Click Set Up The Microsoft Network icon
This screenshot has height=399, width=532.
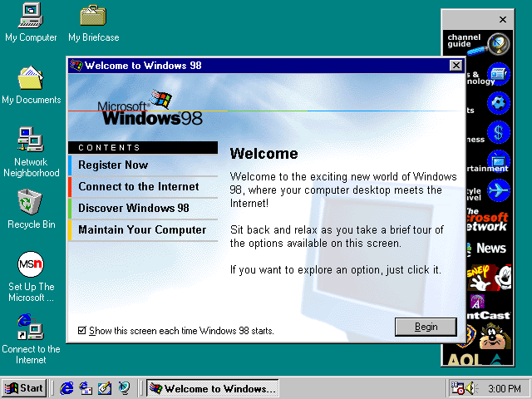[31, 266]
